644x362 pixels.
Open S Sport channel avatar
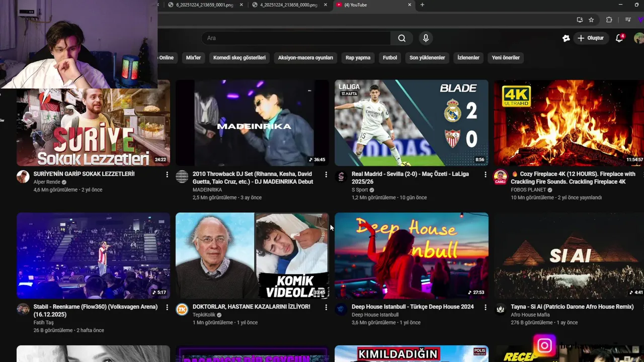(341, 176)
